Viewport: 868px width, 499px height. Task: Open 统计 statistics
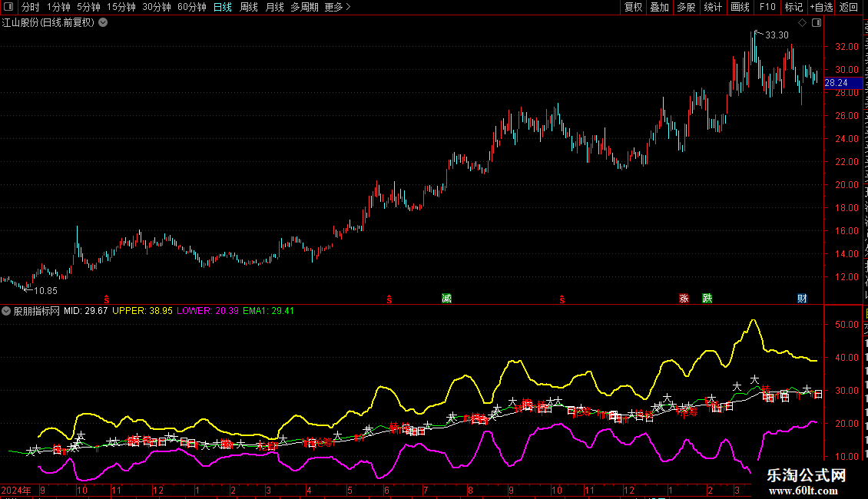713,7
